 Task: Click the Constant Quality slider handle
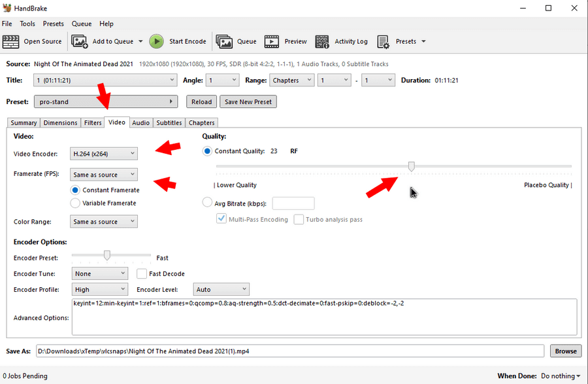(x=412, y=167)
